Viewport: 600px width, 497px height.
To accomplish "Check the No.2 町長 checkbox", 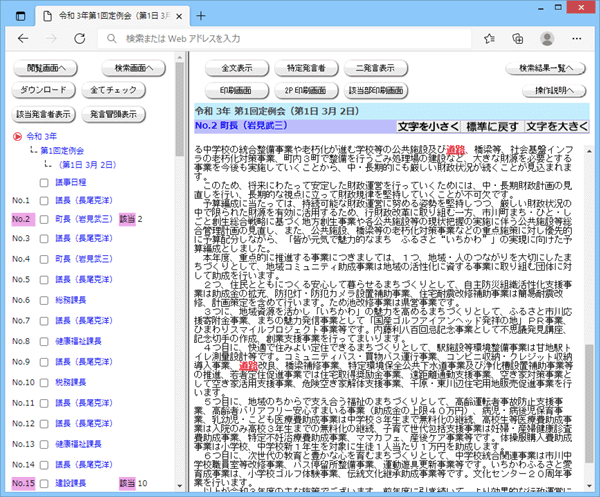I will point(44,219).
